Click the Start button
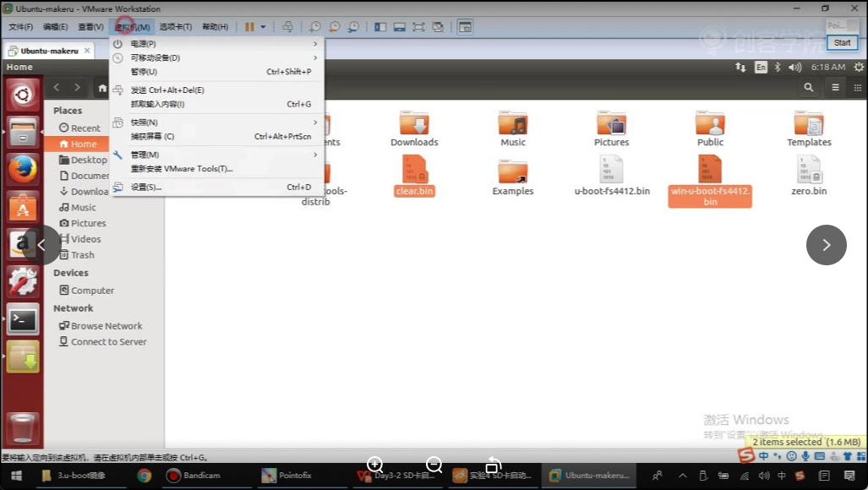 click(x=842, y=42)
